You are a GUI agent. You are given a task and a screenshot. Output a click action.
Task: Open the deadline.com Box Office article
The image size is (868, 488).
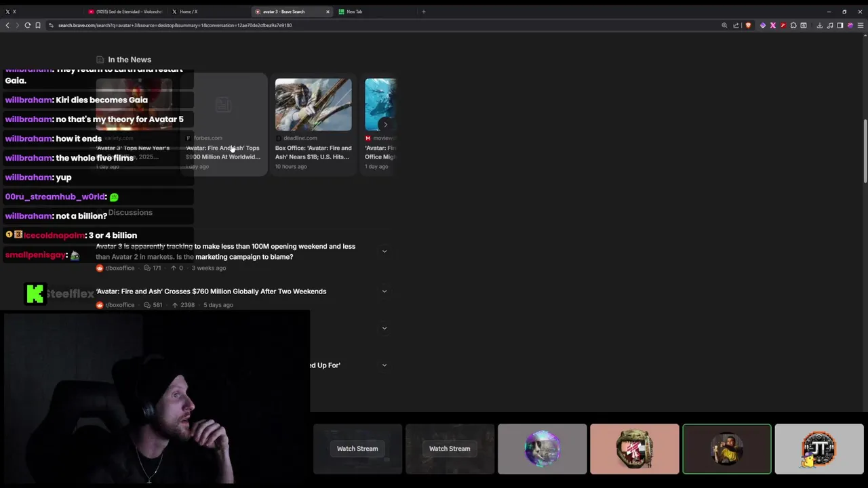(313, 125)
